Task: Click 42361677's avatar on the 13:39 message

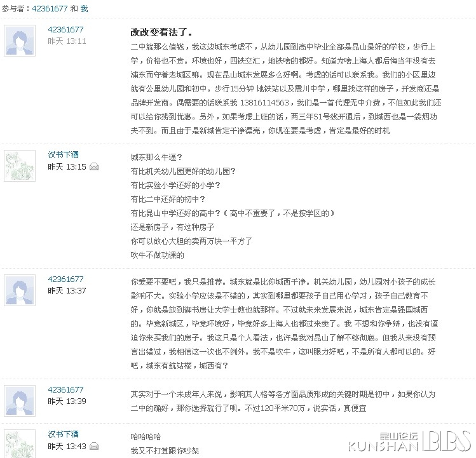Action: [x=20, y=401]
